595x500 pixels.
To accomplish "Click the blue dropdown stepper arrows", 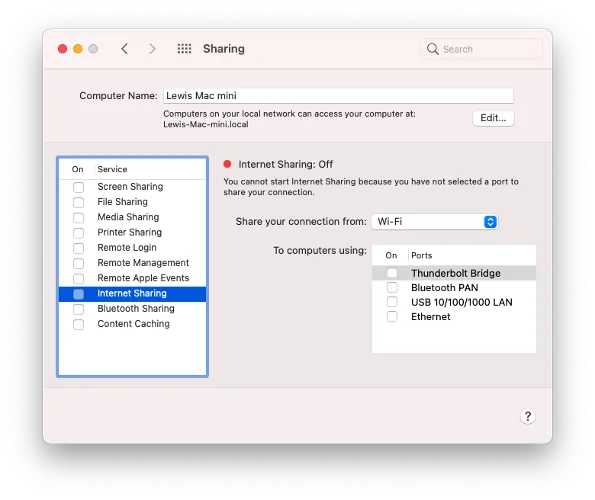I will pos(490,222).
